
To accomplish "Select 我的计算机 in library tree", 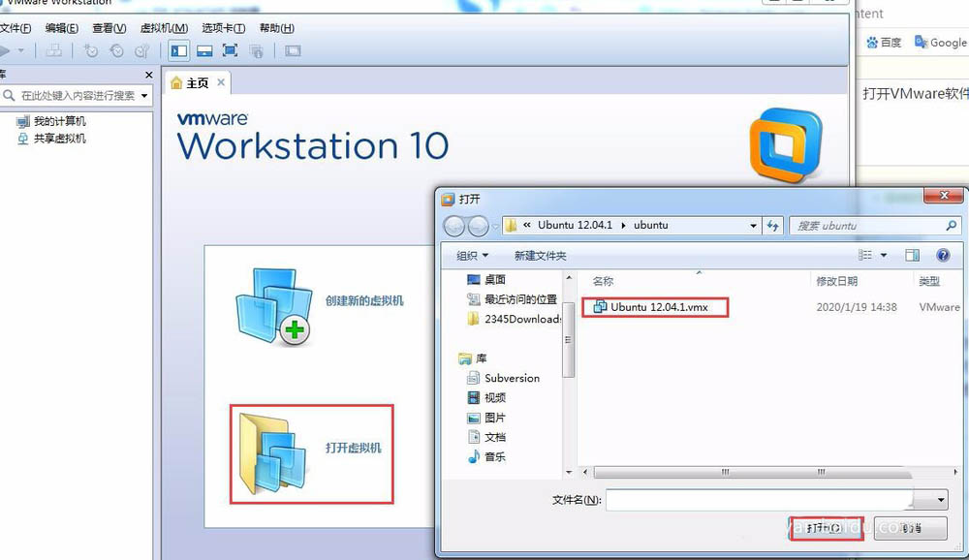I will [x=59, y=121].
